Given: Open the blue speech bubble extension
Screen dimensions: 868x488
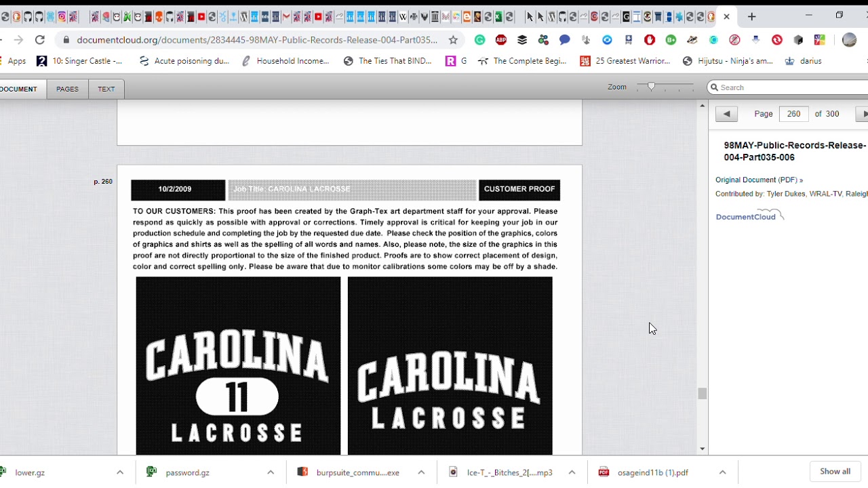Looking at the screenshot, I should pos(565,40).
